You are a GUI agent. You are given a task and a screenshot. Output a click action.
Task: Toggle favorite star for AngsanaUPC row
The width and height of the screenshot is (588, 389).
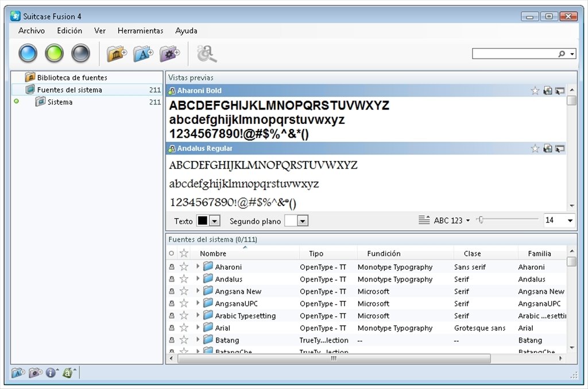click(184, 303)
